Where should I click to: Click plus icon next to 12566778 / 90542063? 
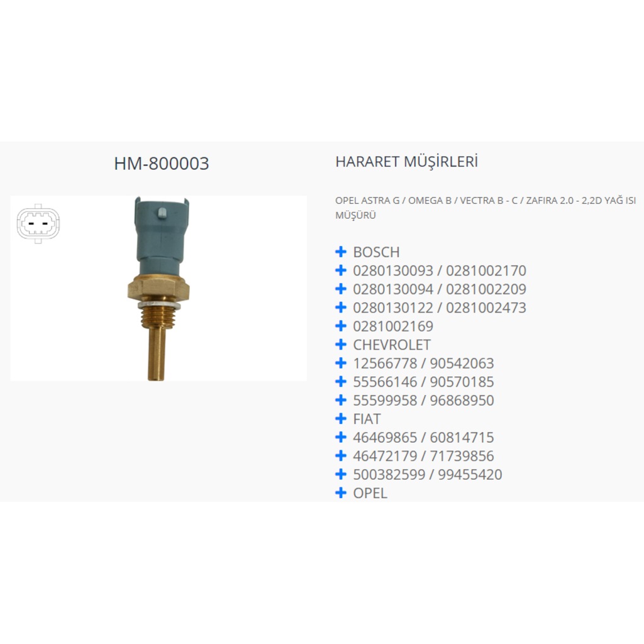tap(340, 363)
